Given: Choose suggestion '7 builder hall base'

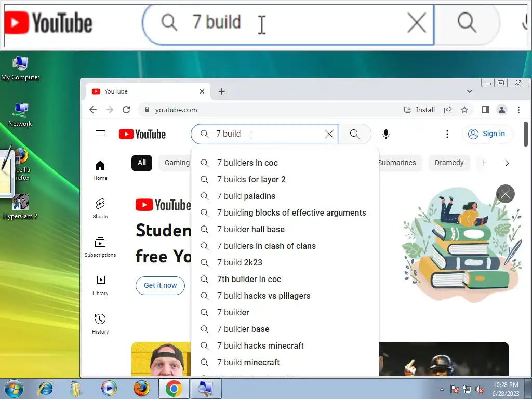Looking at the screenshot, I should pos(285,229).
